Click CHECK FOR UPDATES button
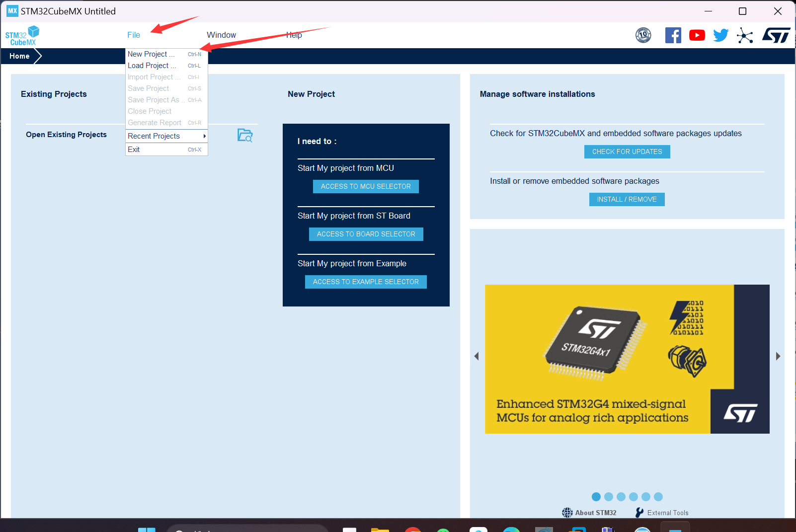 click(627, 152)
